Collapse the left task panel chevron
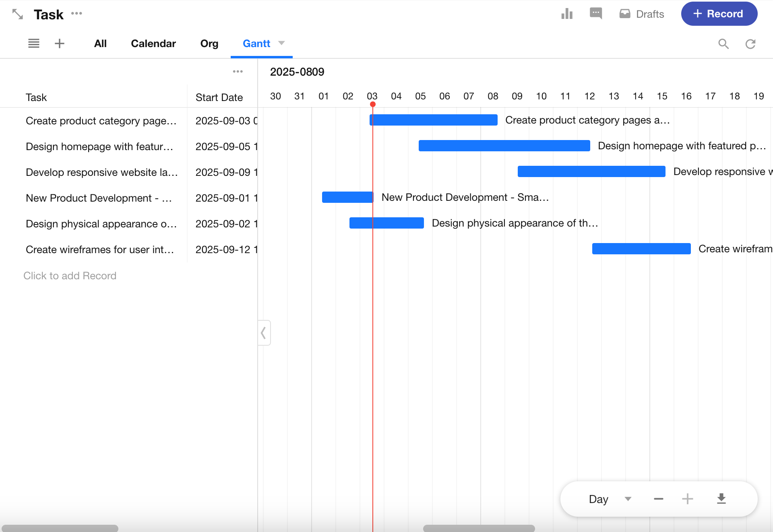773x532 pixels. tap(264, 333)
